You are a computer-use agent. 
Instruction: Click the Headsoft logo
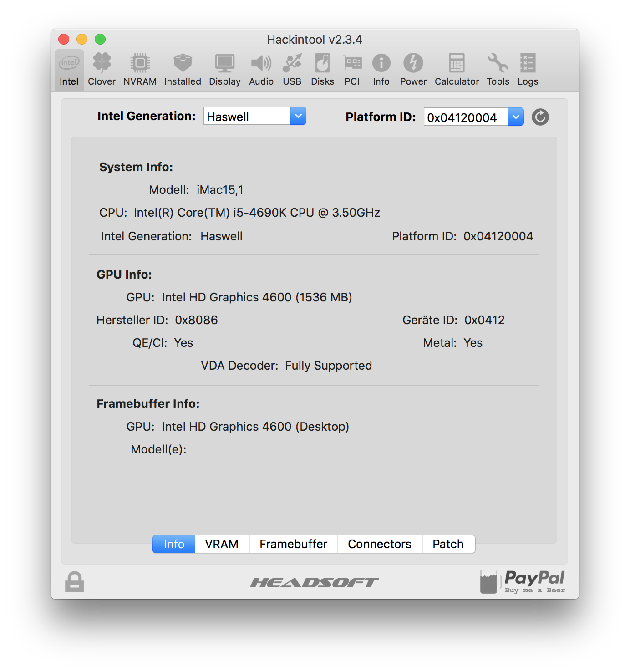tap(315, 582)
